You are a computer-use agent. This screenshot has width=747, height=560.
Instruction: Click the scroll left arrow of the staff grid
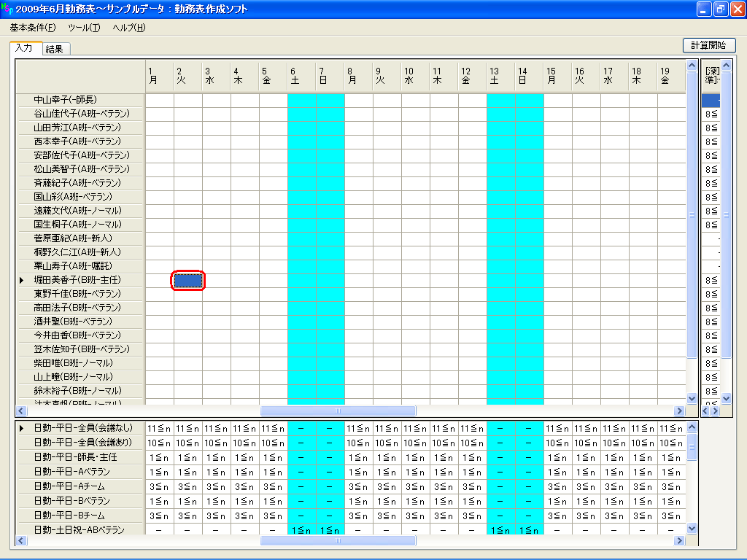(21, 411)
